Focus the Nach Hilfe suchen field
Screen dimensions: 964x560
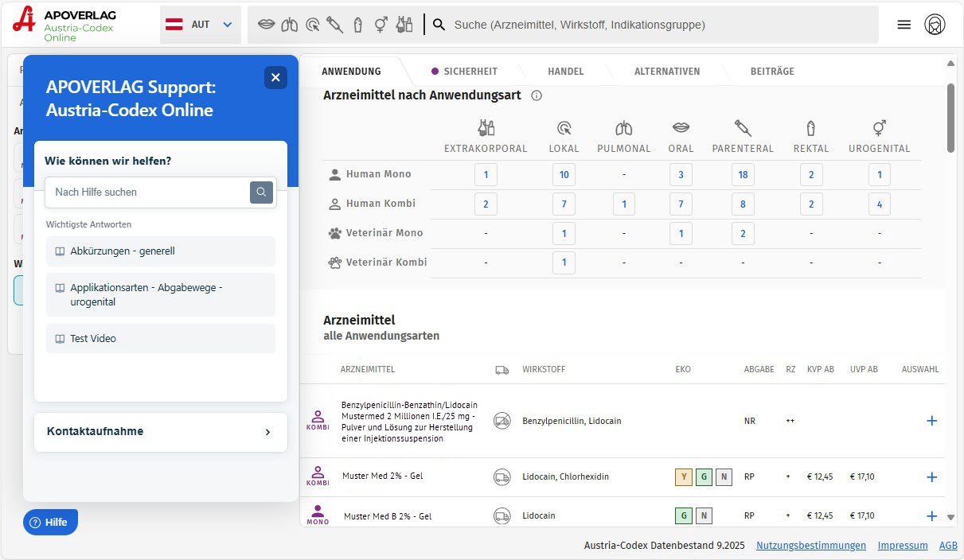click(x=147, y=192)
